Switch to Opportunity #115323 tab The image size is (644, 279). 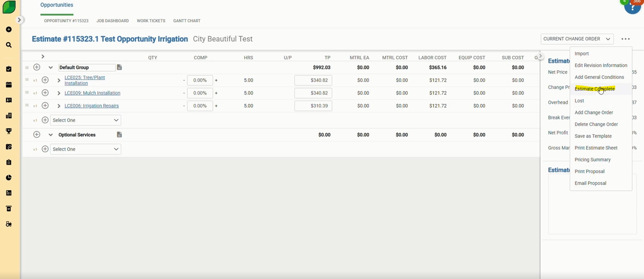click(x=66, y=21)
